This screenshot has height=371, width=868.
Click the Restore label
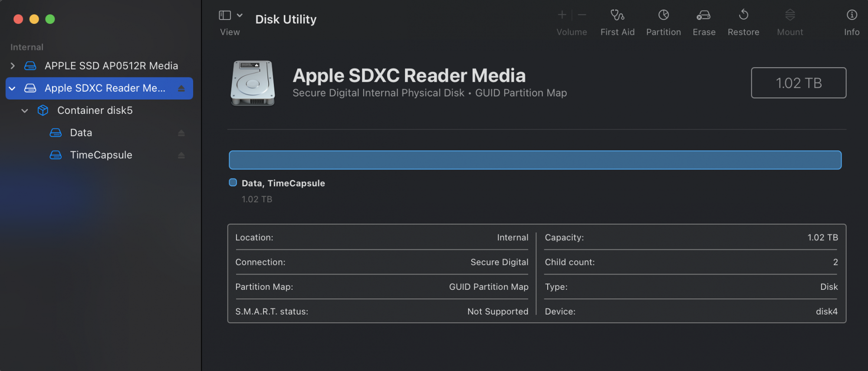click(x=743, y=32)
